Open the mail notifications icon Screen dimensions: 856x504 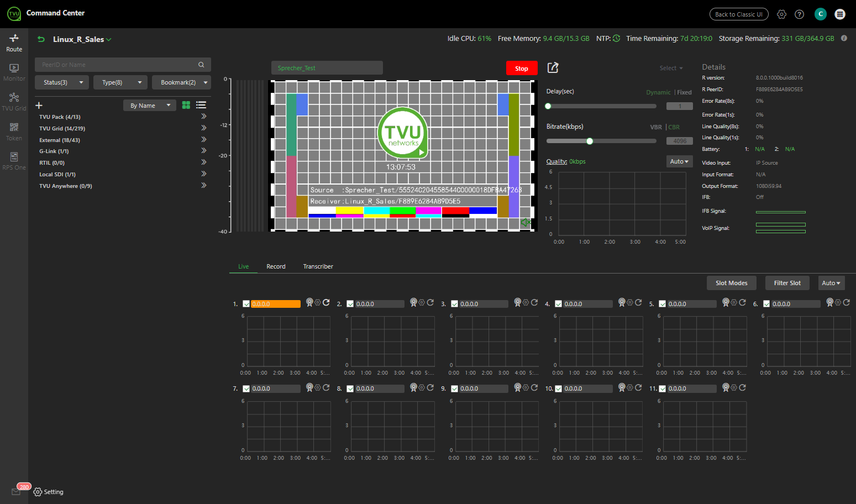click(x=15, y=492)
